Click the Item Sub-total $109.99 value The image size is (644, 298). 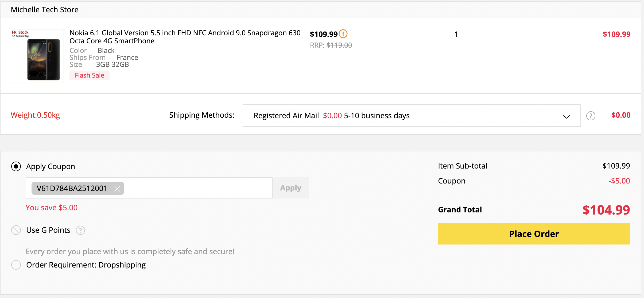point(616,166)
